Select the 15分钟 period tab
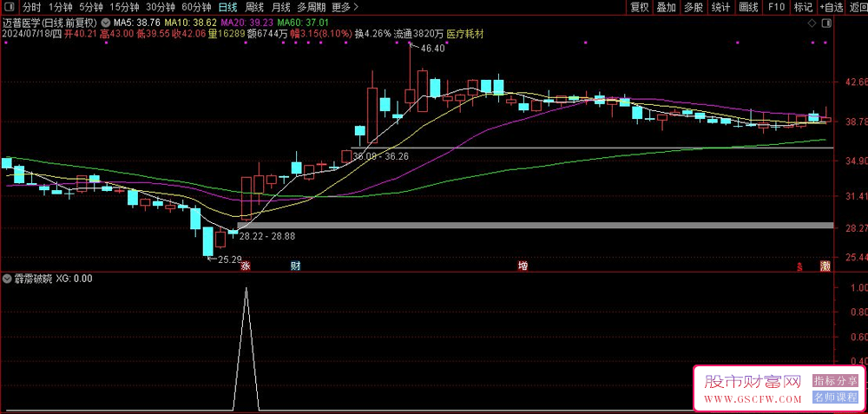Viewport: 868px width, 414px height. (x=124, y=7)
